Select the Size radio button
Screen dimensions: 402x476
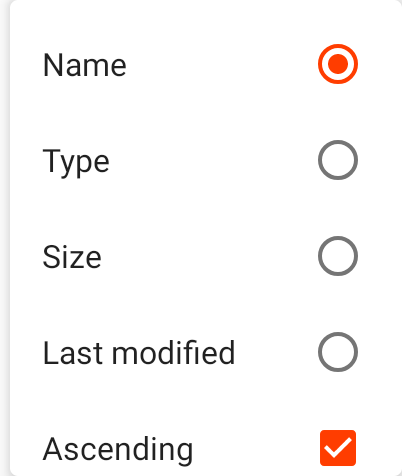(x=338, y=256)
